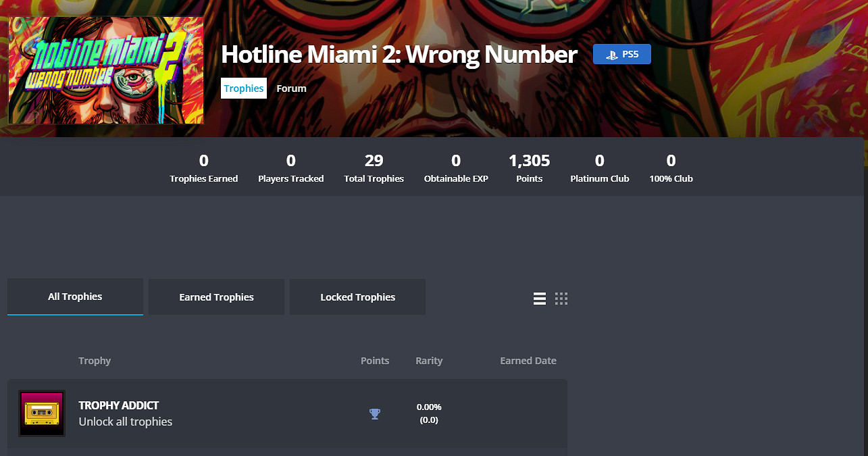Click the PS5 platform badge
Viewport: 868px width, 456px height.
click(622, 54)
